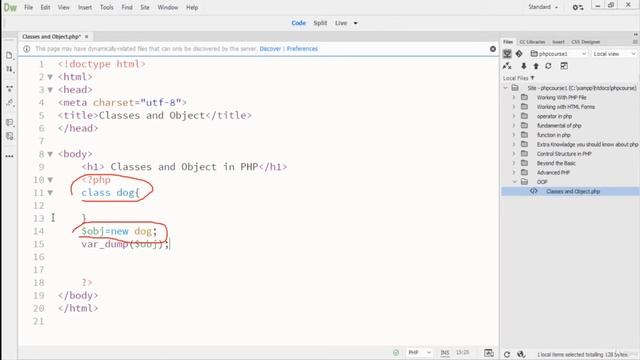Click the Put files up arrow icon
This screenshot has width=640, height=360.
point(536,66)
